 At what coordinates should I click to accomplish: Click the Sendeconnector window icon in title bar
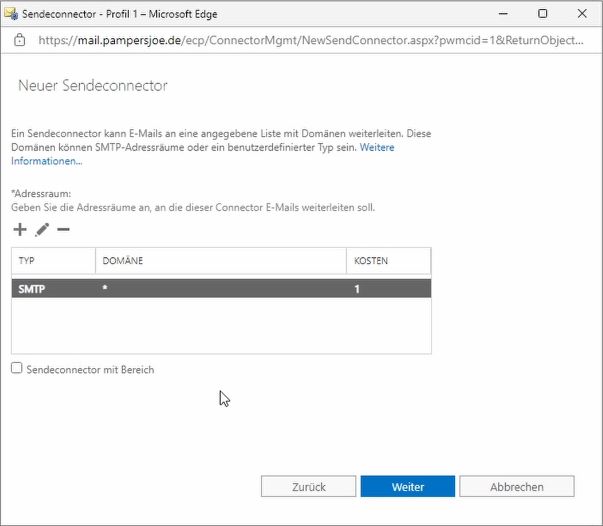(x=11, y=14)
